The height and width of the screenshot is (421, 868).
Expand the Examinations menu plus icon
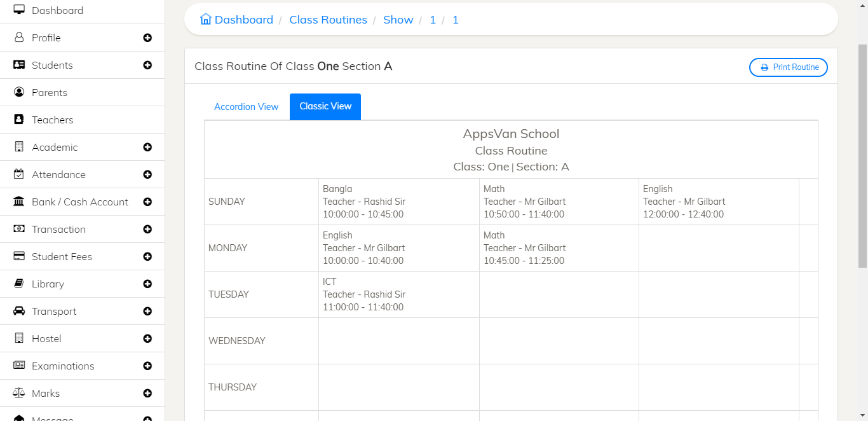pyautogui.click(x=147, y=366)
